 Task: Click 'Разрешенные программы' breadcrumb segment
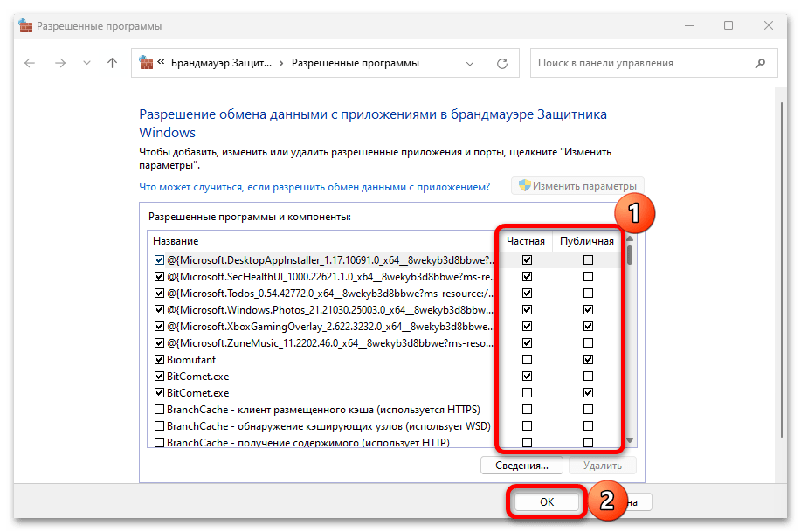[x=355, y=63]
